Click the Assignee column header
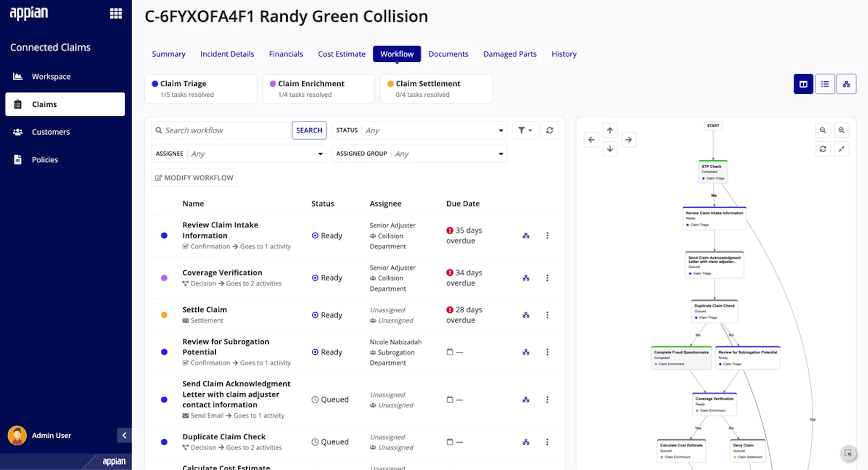This screenshot has height=470, width=868. [385, 203]
